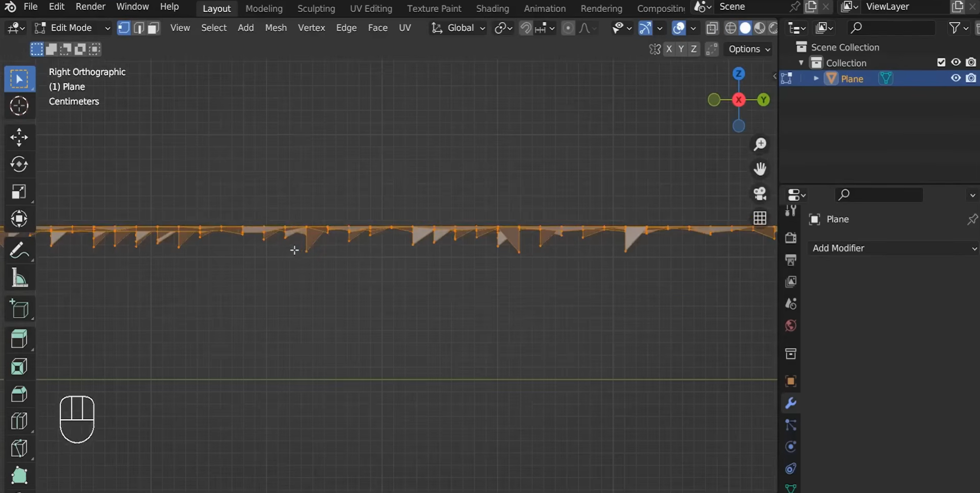Toggle the camera view icon
Image resolution: width=980 pixels, height=493 pixels.
(760, 193)
